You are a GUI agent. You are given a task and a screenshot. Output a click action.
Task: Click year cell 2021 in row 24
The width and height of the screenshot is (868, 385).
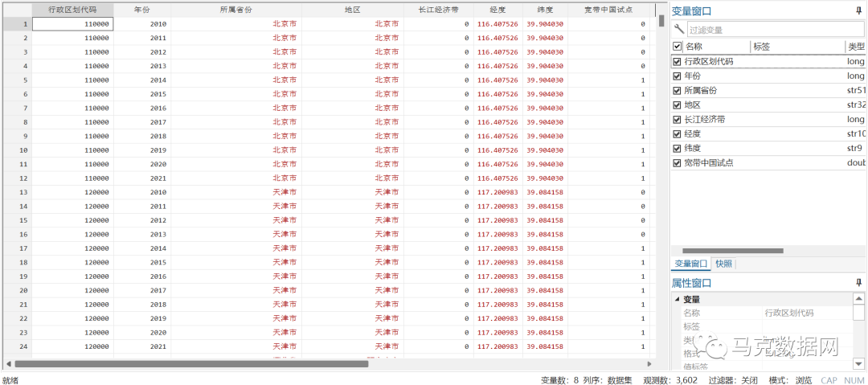point(142,346)
